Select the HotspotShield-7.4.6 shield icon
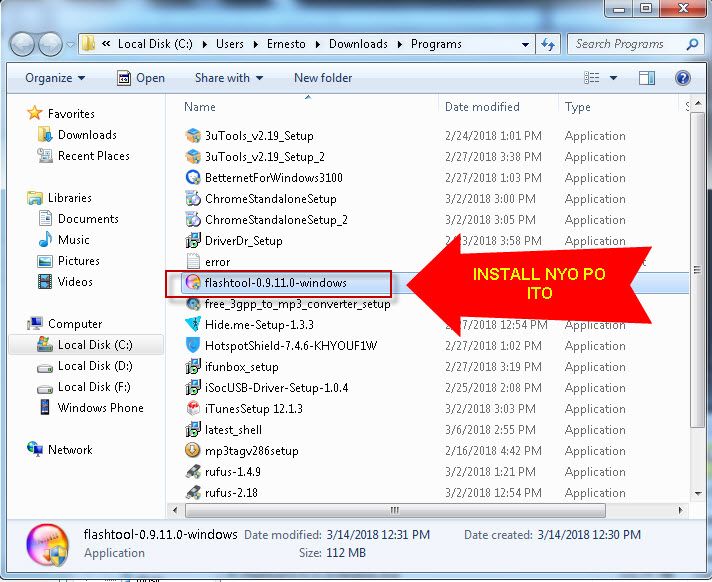 (193, 345)
